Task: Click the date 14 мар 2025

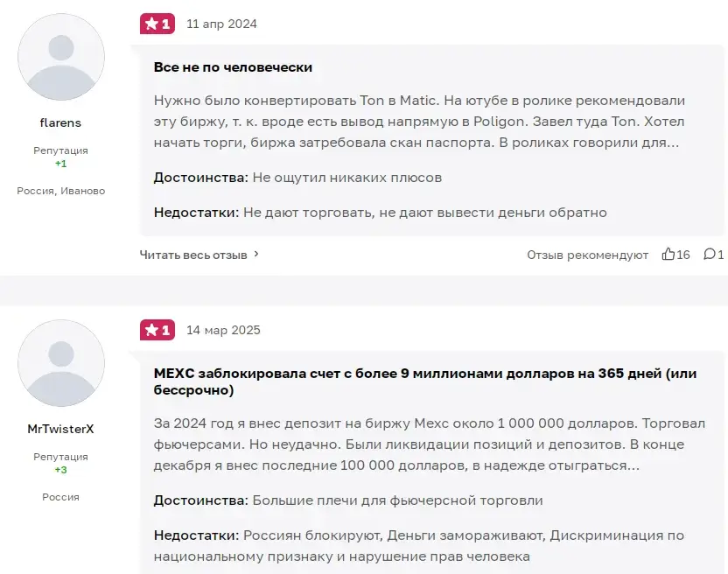Action: [223, 330]
